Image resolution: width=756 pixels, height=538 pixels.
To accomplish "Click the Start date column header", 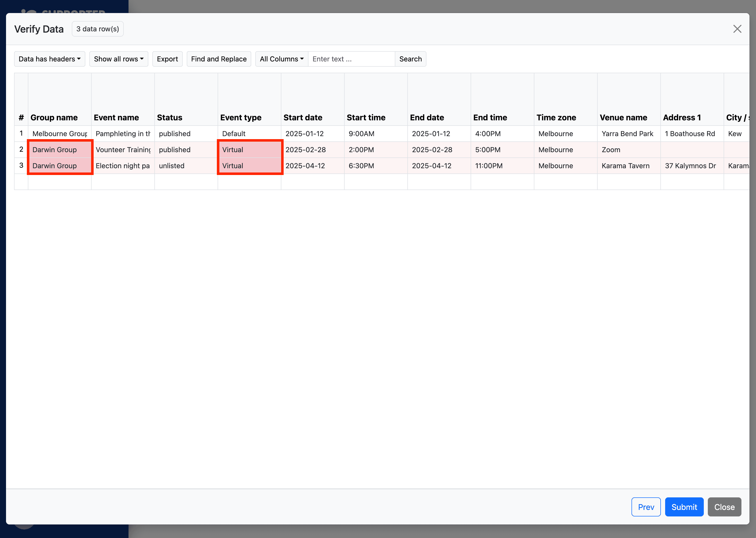I will click(x=303, y=118).
